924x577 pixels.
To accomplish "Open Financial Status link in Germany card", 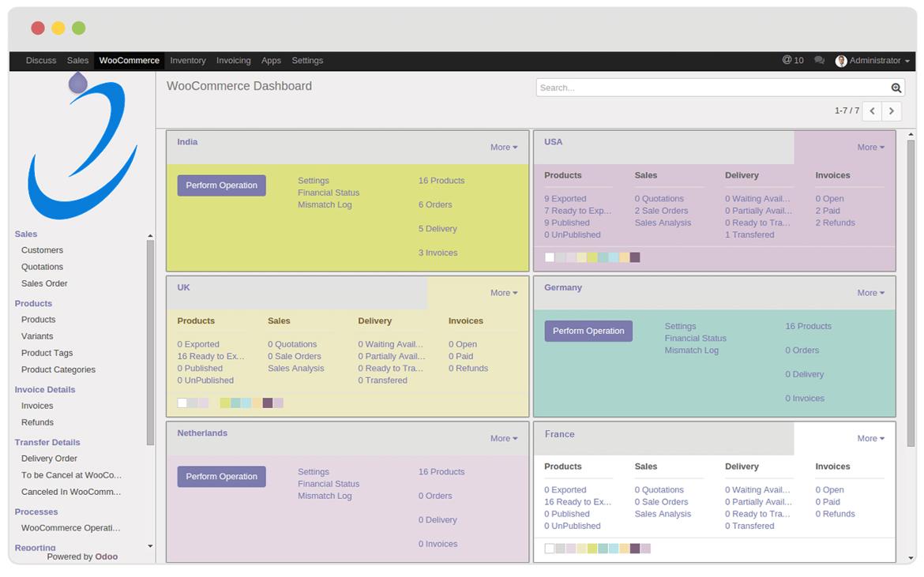I will (x=695, y=338).
